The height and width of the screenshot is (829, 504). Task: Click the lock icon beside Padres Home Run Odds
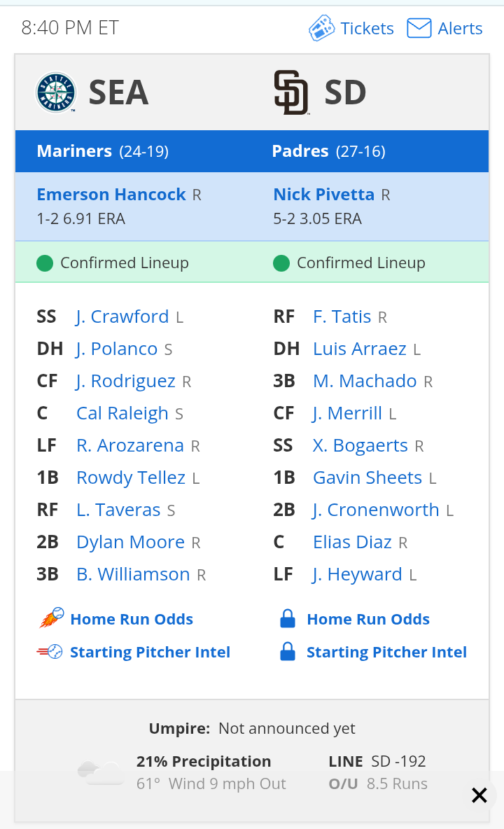(288, 618)
